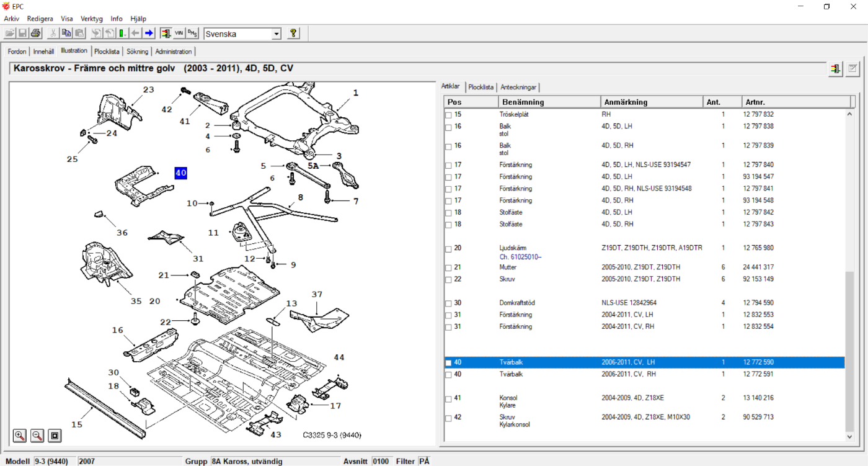Click the paste clipboard icon
Screen dimensions: 868x466
tap(79, 33)
